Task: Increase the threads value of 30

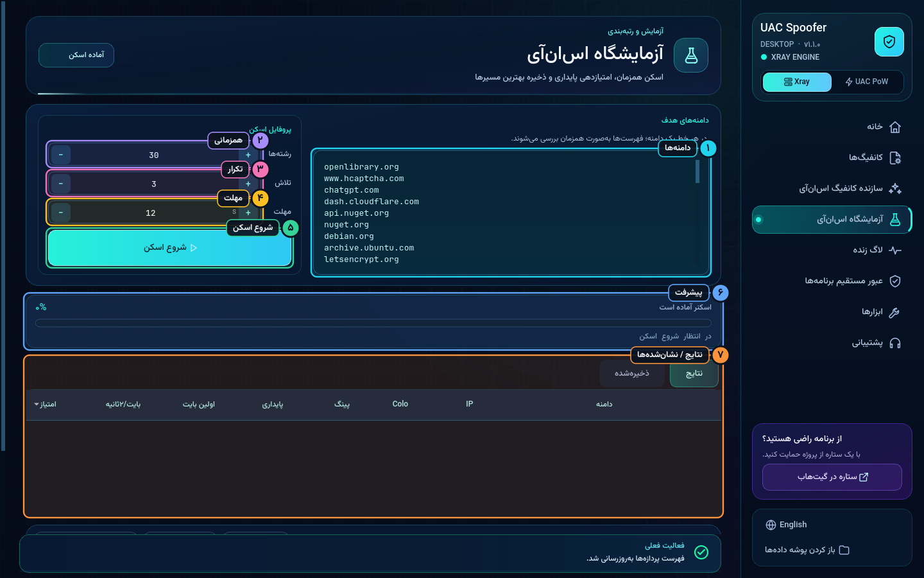Action: click(248, 155)
